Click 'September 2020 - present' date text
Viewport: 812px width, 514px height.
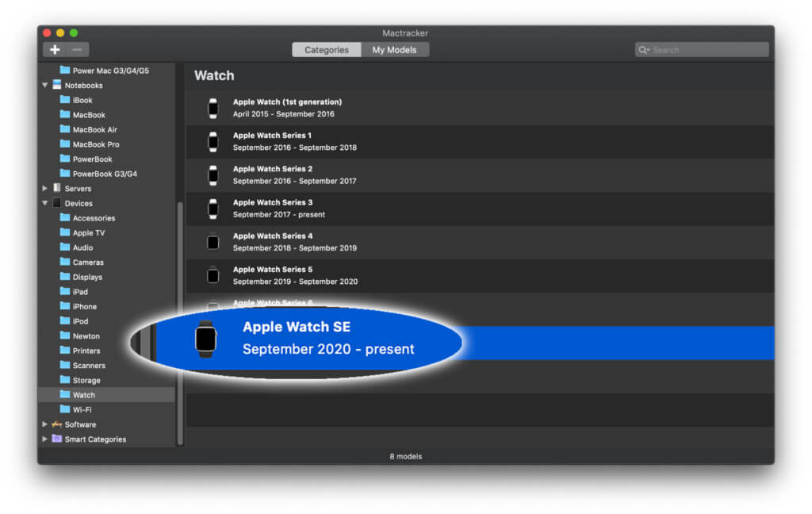click(328, 349)
